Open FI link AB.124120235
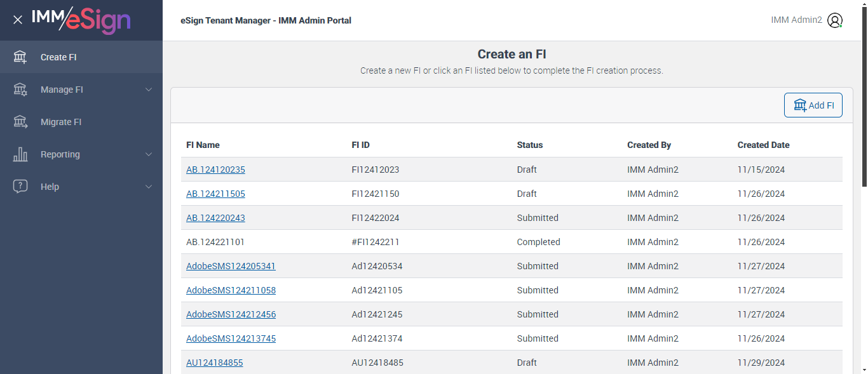Viewport: 868px width, 374px height. [x=215, y=170]
